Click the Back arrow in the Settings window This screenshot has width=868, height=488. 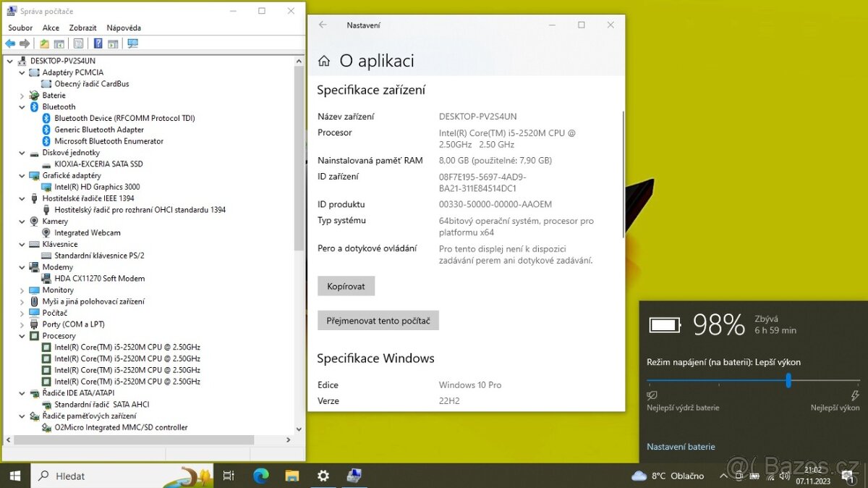pyautogui.click(x=323, y=25)
